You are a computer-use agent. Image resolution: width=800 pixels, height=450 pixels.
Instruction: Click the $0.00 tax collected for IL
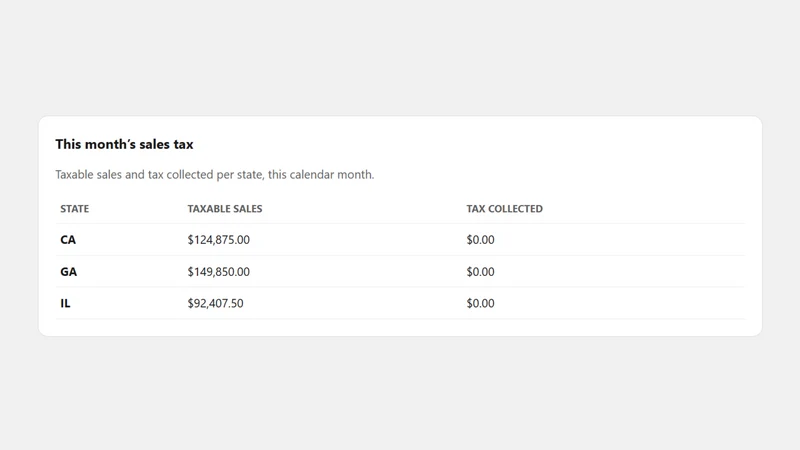click(480, 303)
